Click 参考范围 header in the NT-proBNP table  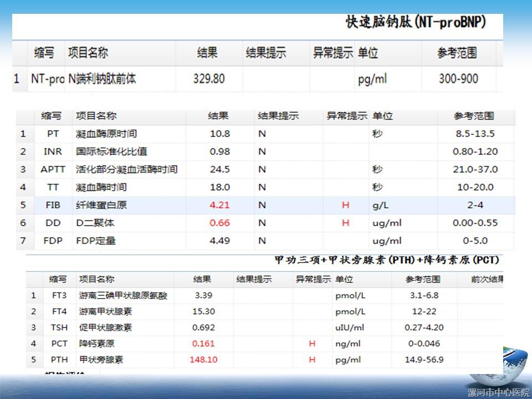coord(457,53)
